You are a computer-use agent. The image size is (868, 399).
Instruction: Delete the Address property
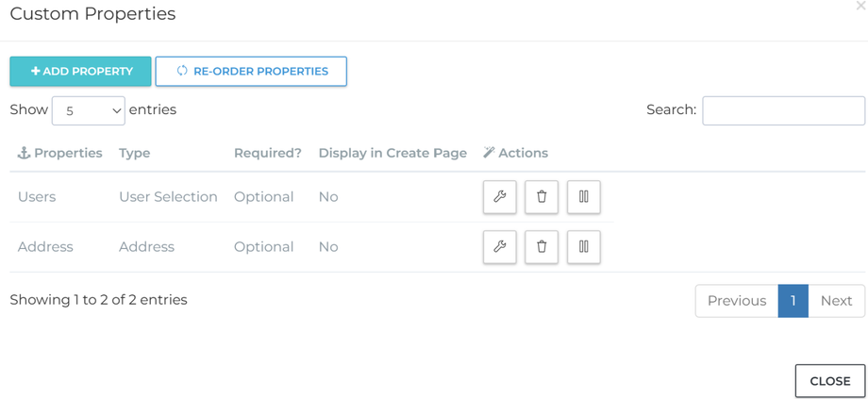click(542, 246)
